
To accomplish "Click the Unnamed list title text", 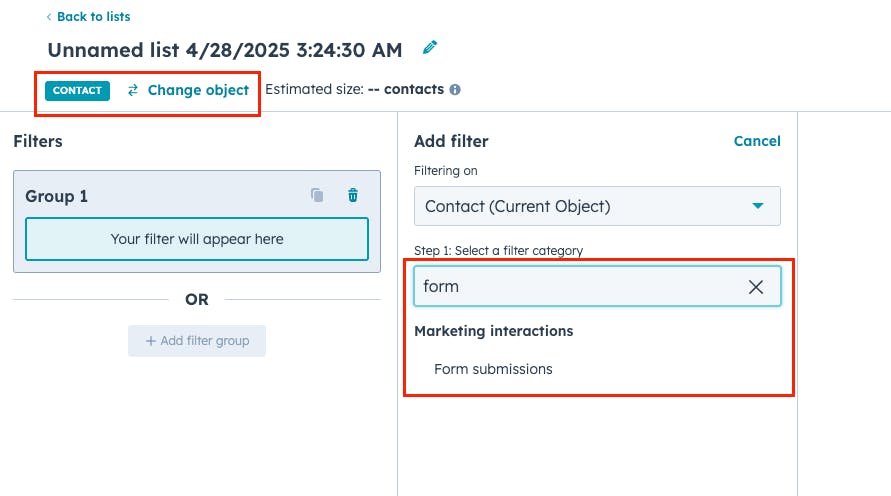I will click(x=225, y=50).
